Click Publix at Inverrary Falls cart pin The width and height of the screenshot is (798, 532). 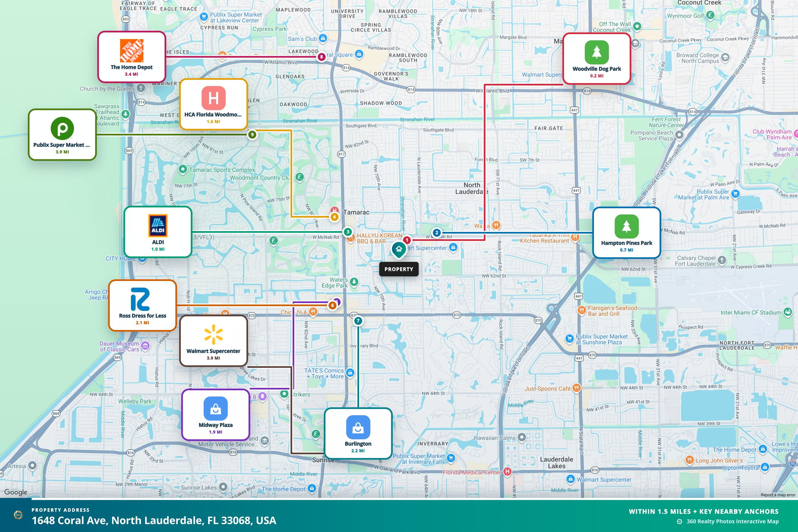(451, 458)
